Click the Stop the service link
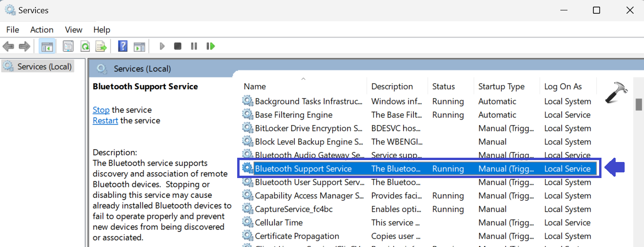The height and width of the screenshot is (247, 644). pos(101,110)
